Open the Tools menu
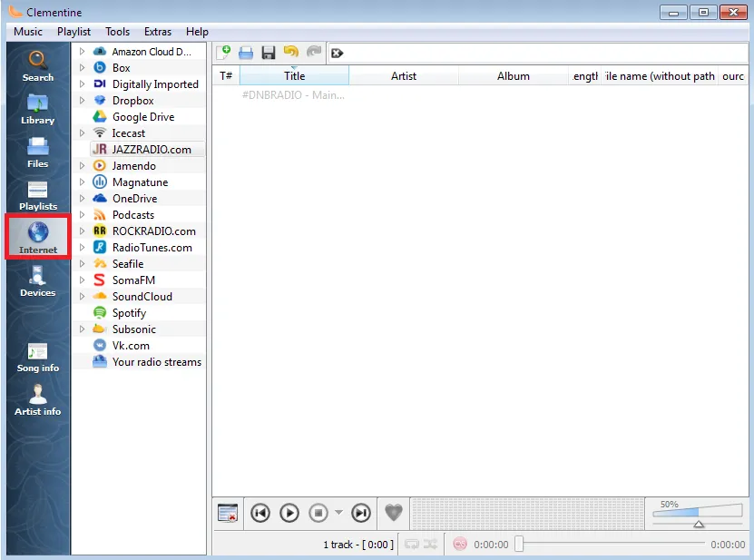This screenshot has height=560, width=754. click(117, 32)
